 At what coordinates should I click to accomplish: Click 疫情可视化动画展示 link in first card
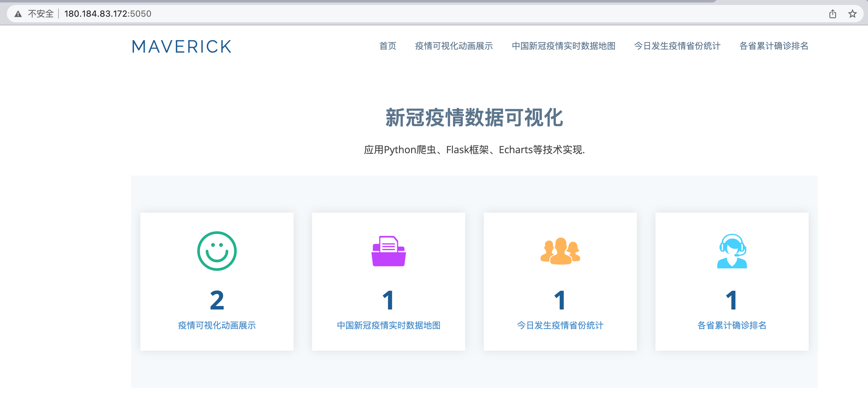[217, 325]
